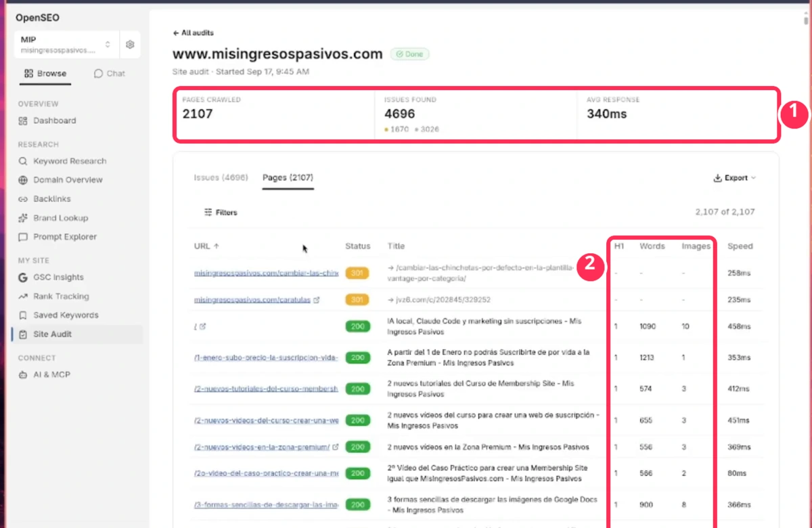Image resolution: width=812 pixels, height=528 pixels.
Task: Switch to the Chat tab
Action: pos(110,73)
